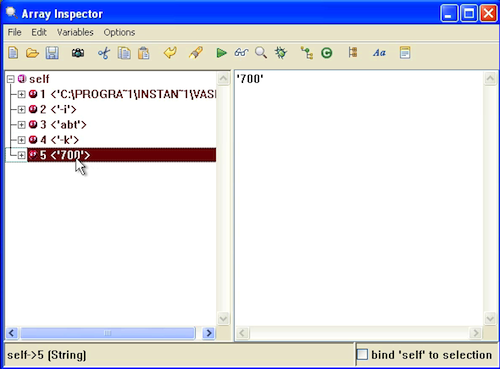Click the green bug Debug icon
This screenshot has height=369, width=500.
click(281, 53)
